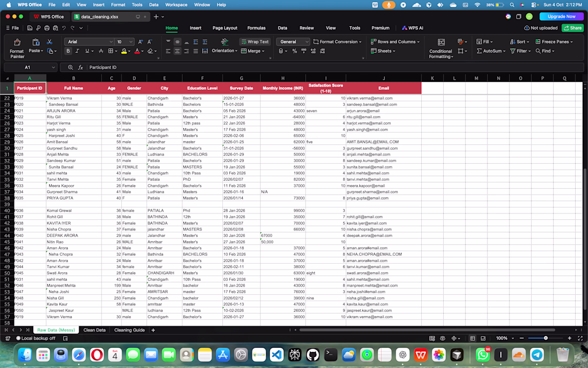Increase the cell indent

[x=205, y=42]
